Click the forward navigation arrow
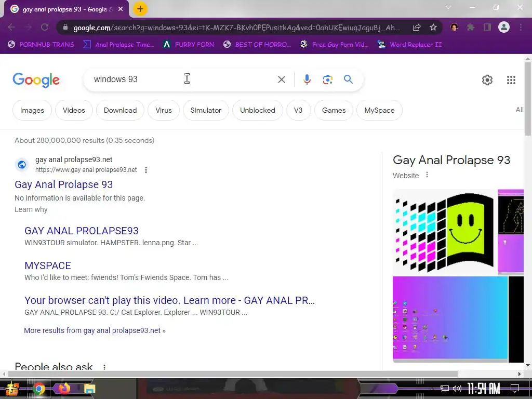 point(28,27)
